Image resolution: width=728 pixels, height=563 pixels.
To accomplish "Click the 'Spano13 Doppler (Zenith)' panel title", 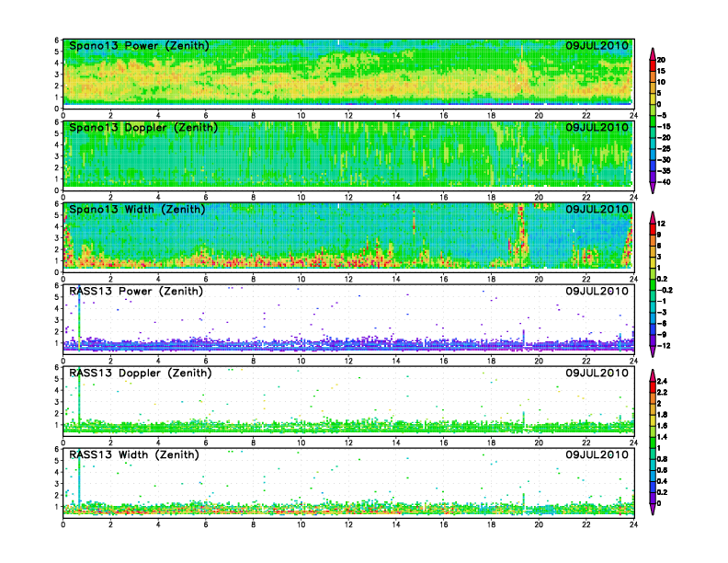I will (x=143, y=127).
